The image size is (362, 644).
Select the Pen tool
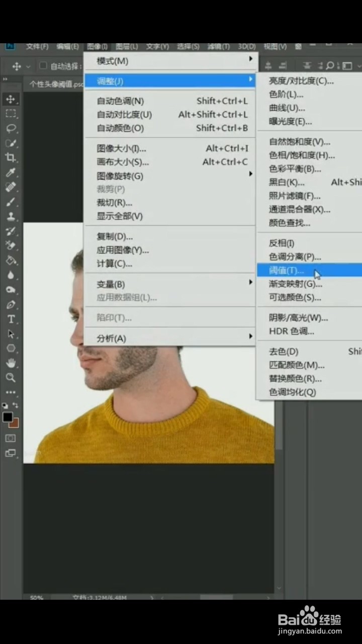pos(11,304)
